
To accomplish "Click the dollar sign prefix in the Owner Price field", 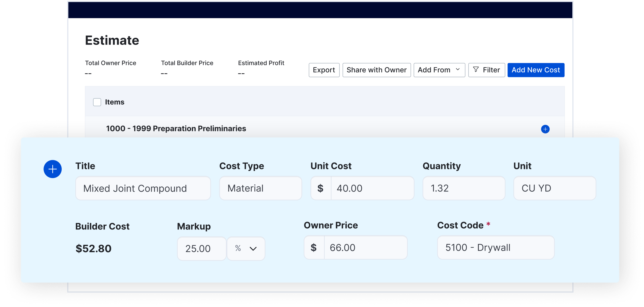I will [x=314, y=247].
